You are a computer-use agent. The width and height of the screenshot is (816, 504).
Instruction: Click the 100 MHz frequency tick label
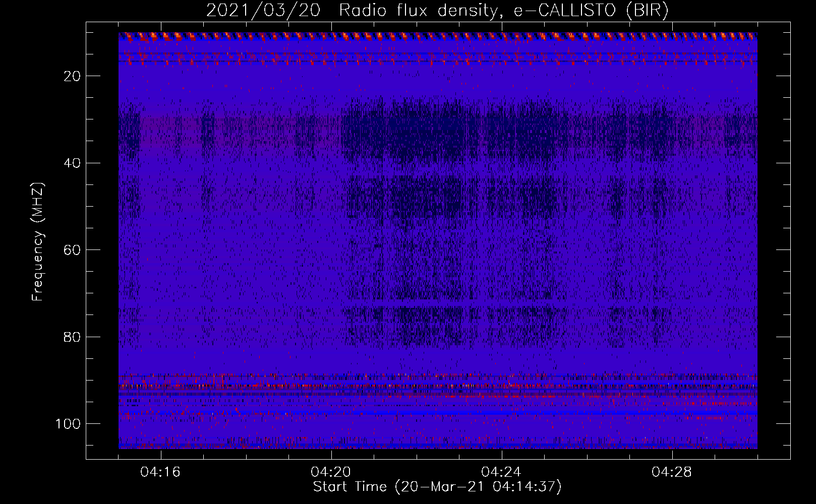[x=68, y=424]
